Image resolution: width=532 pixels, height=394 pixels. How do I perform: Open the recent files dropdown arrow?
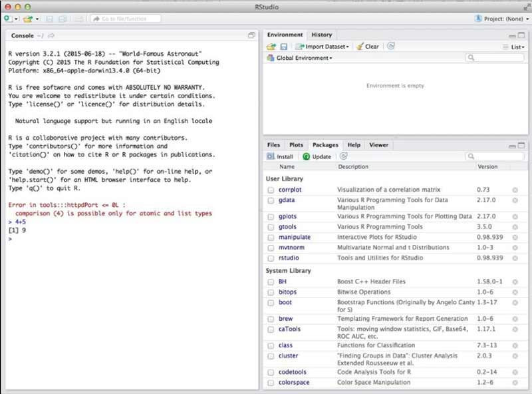[x=37, y=19]
